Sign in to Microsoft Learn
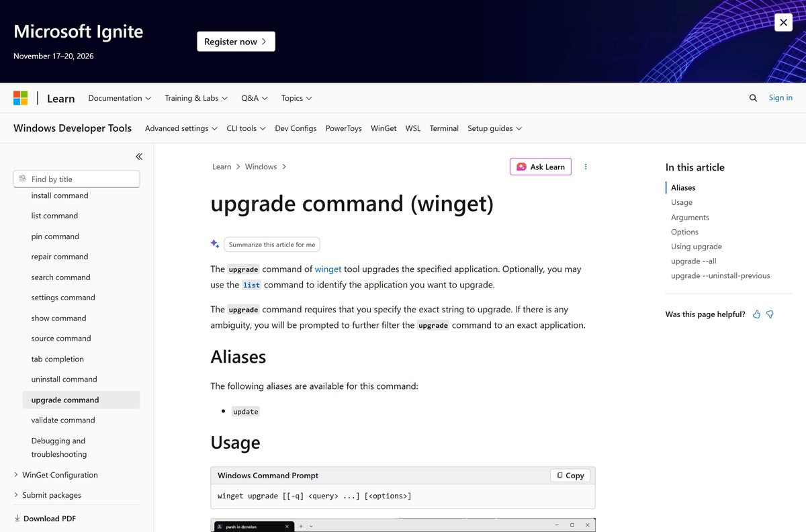 (780, 98)
